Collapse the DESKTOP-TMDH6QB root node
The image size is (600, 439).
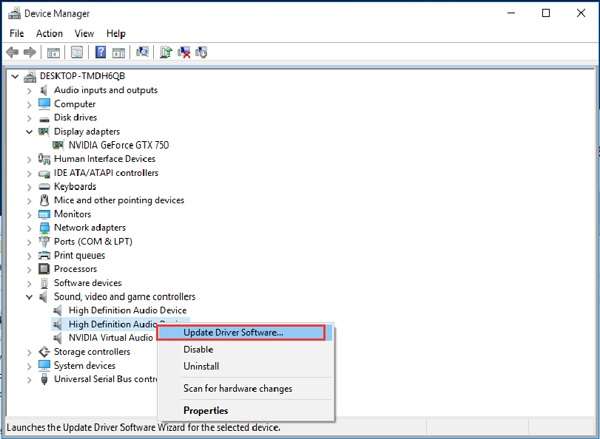(x=15, y=77)
